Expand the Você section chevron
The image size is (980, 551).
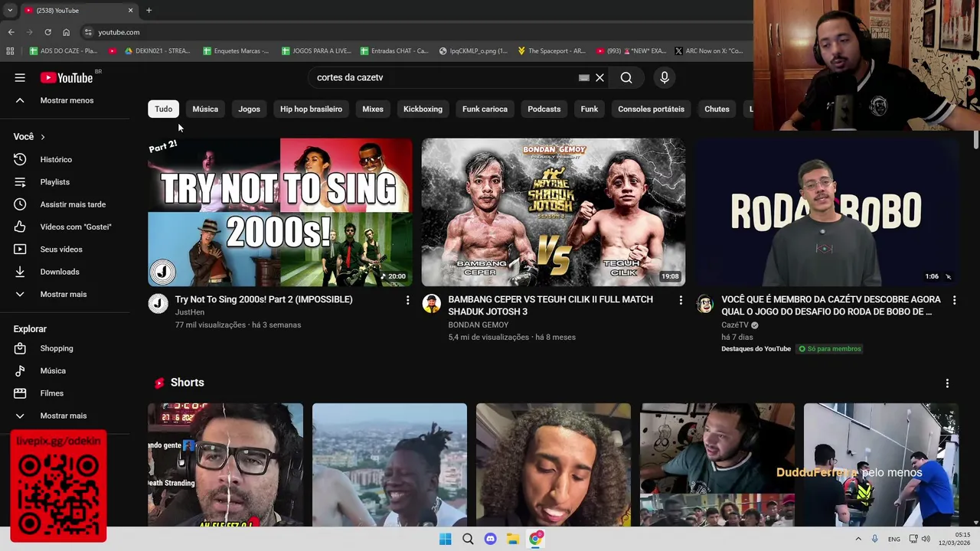click(x=43, y=137)
